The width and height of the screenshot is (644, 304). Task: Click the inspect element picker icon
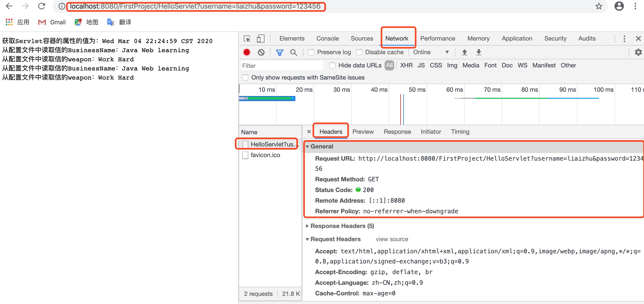tap(247, 39)
